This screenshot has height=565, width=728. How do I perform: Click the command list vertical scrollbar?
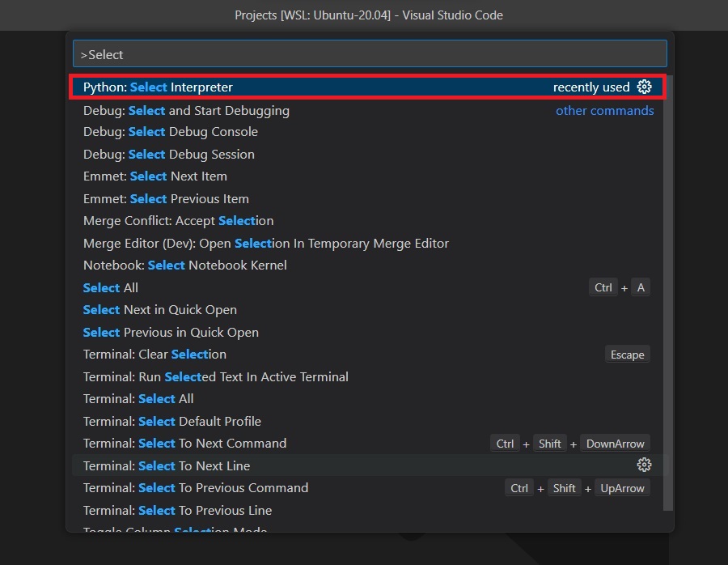pos(668,293)
